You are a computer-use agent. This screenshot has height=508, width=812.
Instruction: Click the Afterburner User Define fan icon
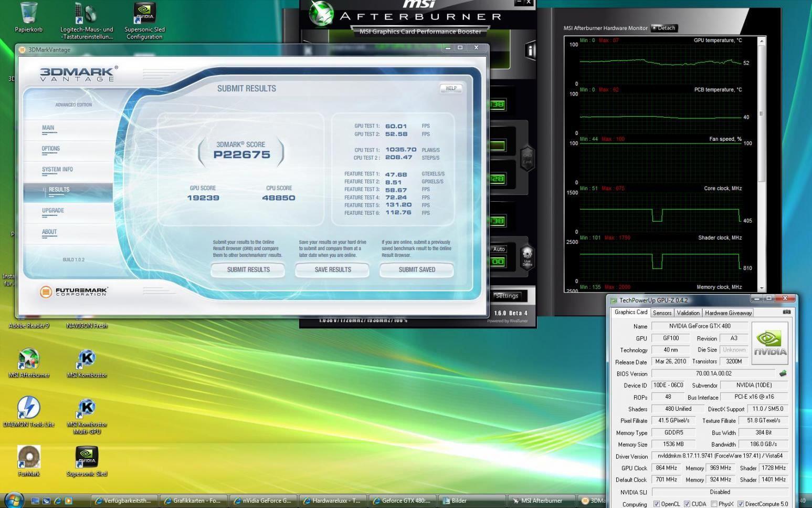527,256
